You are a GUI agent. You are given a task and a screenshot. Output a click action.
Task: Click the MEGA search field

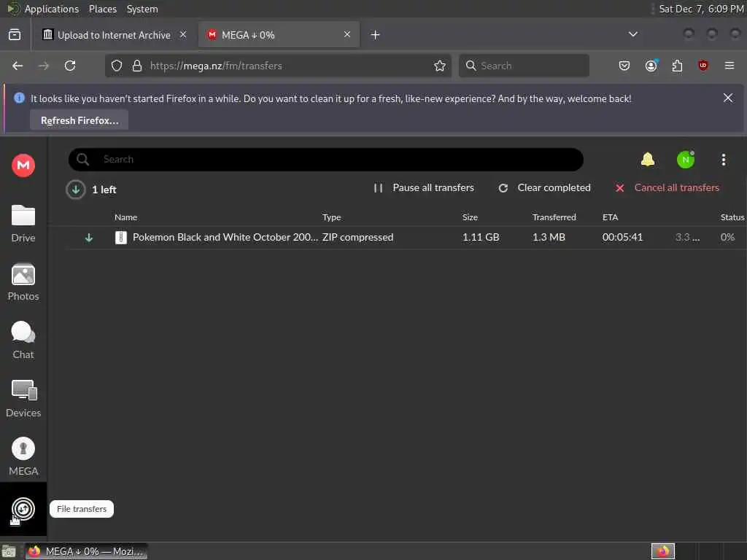326,160
